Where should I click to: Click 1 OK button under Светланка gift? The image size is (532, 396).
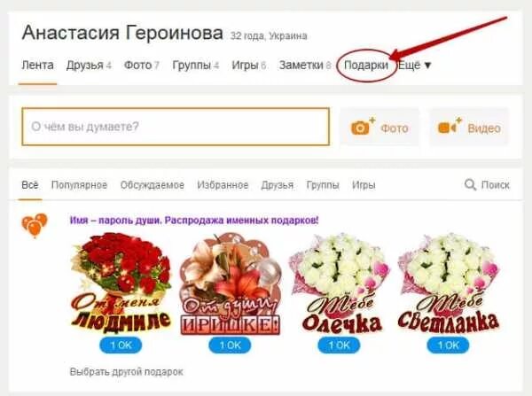click(448, 346)
